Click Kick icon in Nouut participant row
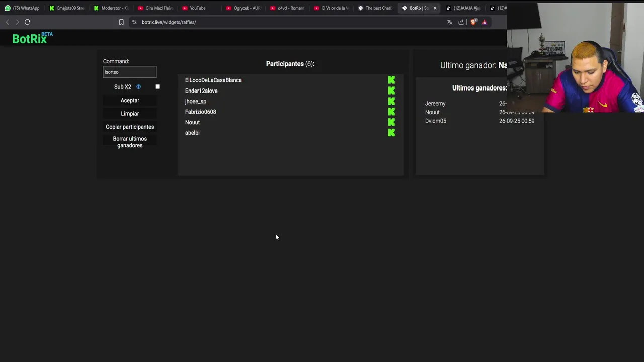The image size is (644, 362). (x=391, y=122)
